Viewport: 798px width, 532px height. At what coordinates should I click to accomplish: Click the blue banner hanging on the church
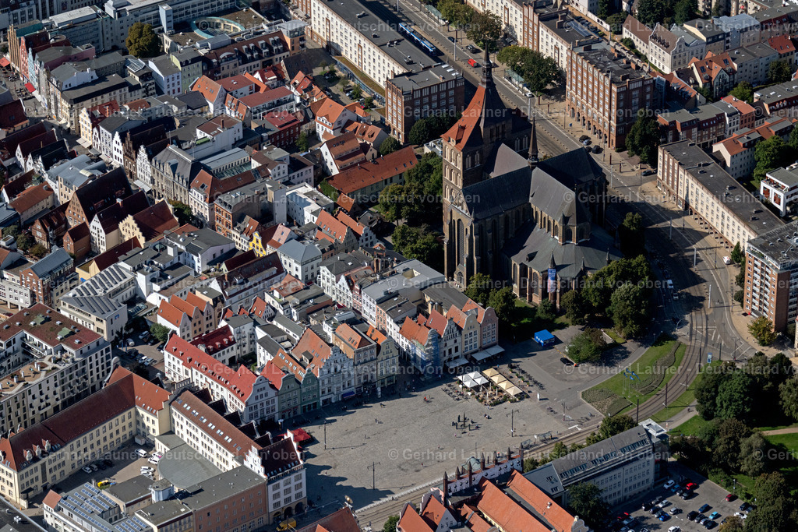[x=550, y=279]
